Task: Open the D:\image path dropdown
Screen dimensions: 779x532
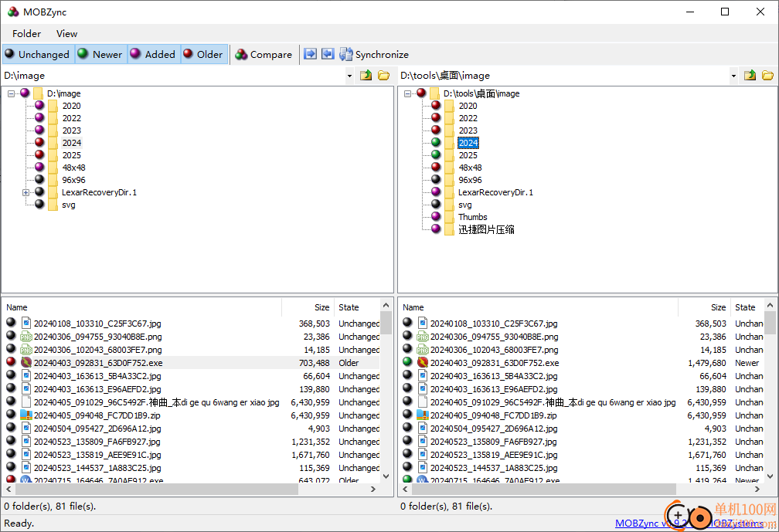Action: [x=350, y=76]
